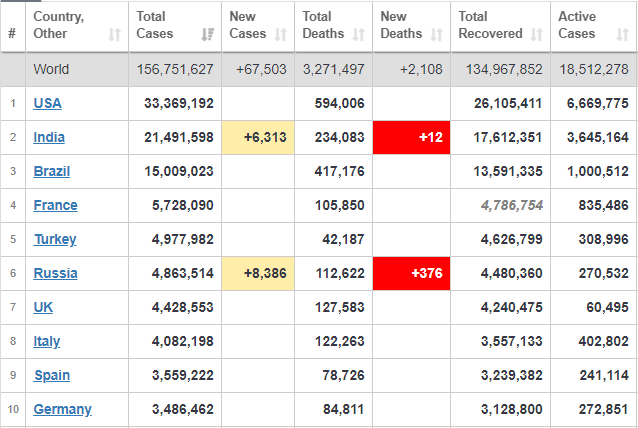Click the Total Deaths header text
This screenshot has width=638, height=428.
[x=323, y=25]
